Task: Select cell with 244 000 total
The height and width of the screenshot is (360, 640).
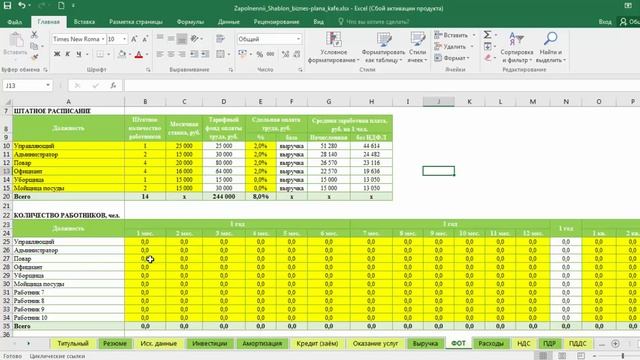Action: [224, 196]
